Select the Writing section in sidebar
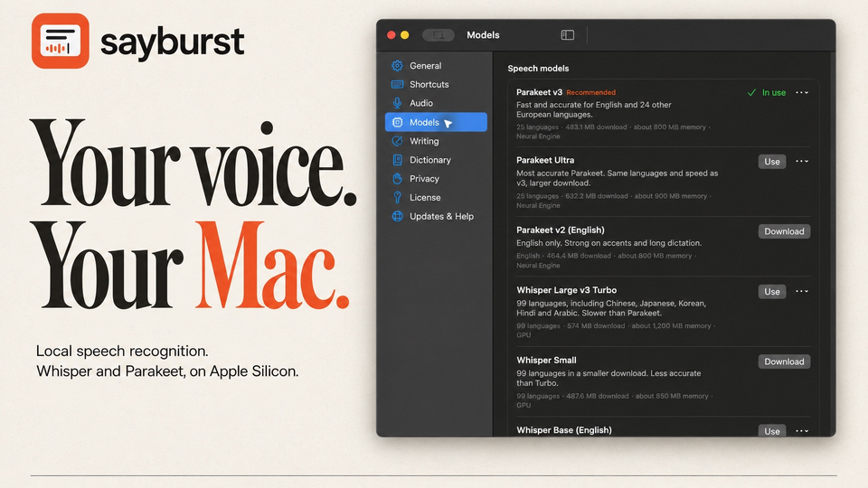The image size is (868, 488). click(436, 141)
